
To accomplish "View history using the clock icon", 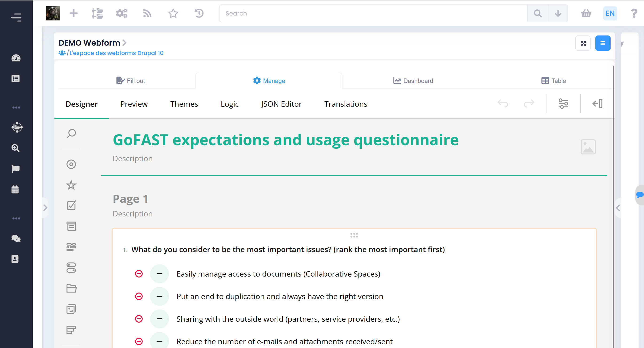I will point(199,13).
